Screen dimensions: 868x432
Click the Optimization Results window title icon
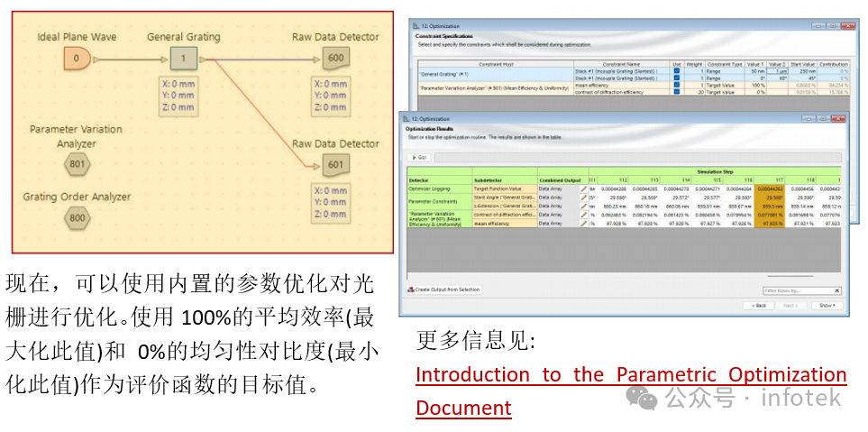pos(407,119)
